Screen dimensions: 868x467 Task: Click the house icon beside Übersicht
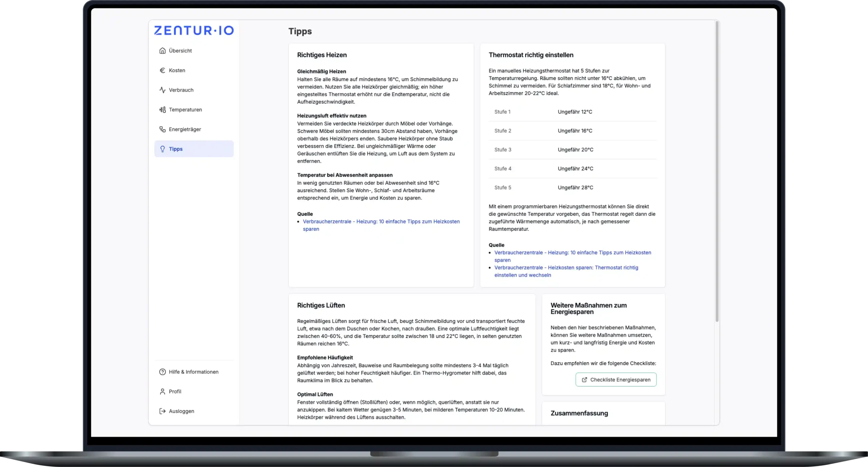(x=162, y=51)
